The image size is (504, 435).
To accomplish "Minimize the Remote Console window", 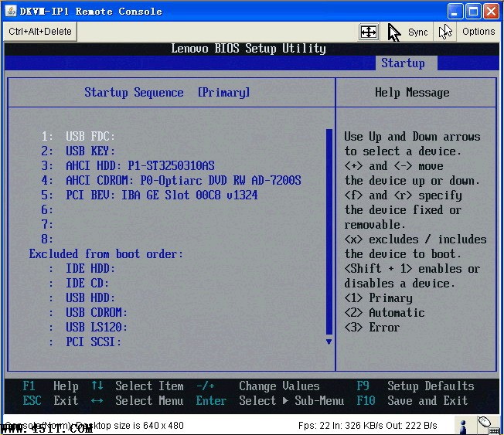I will point(455,12).
